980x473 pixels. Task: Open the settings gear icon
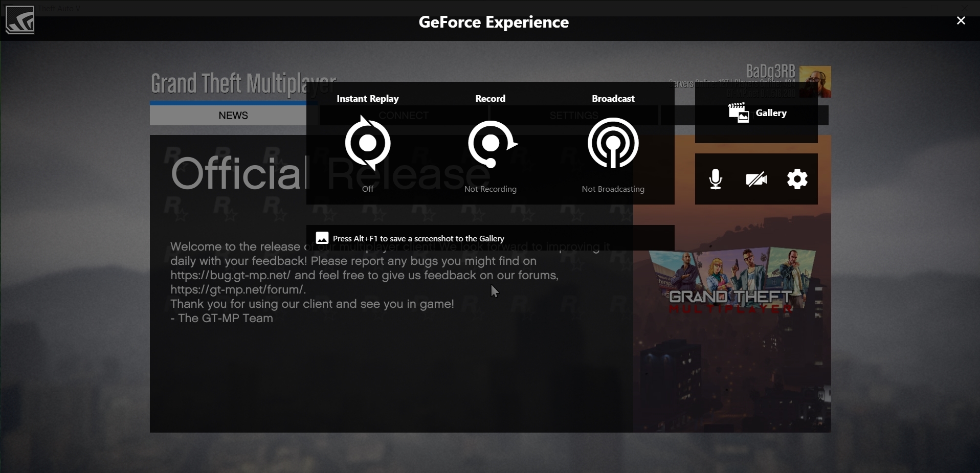click(797, 179)
